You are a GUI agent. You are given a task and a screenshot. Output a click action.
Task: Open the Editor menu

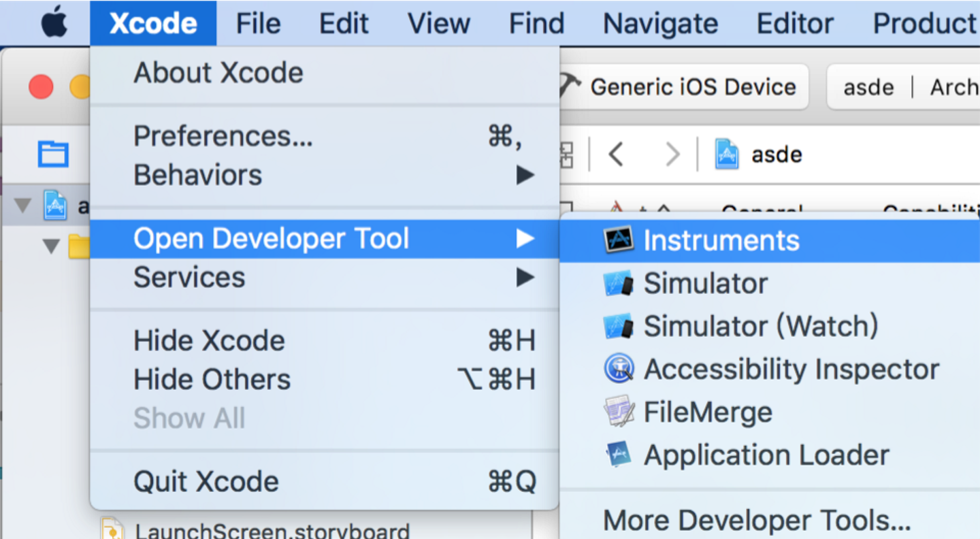[x=795, y=23]
